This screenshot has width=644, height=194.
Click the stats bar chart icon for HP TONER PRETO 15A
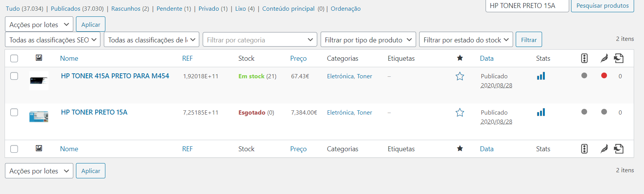click(541, 112)
